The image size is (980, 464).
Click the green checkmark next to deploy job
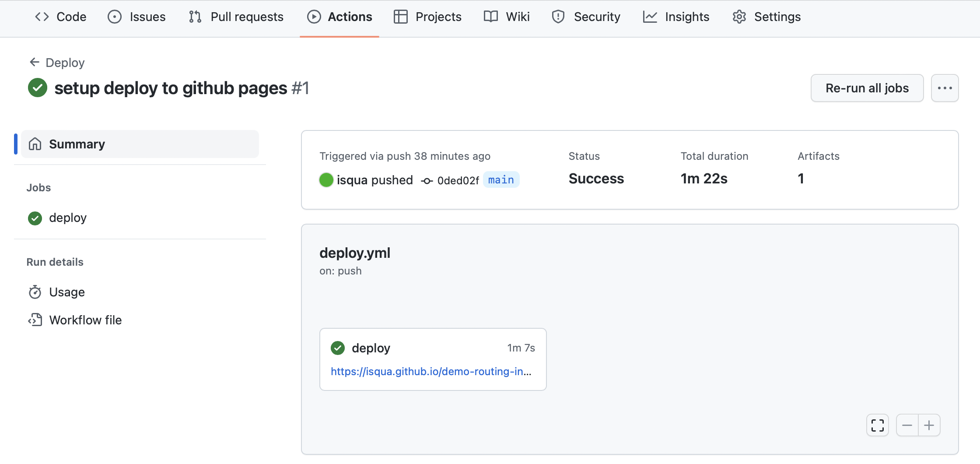(35, 218)
